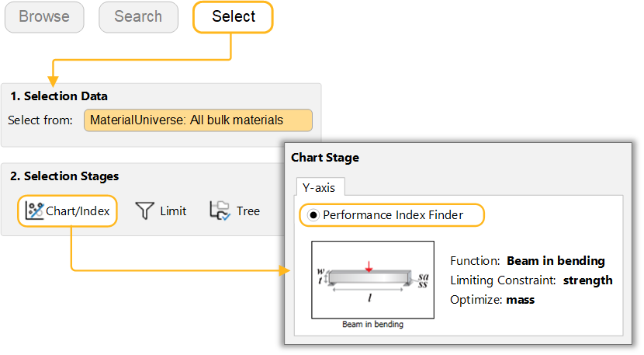Screen dimensions: 644x355
Task: Click the Chart/Index graph icon
Action: coord(34,211)
